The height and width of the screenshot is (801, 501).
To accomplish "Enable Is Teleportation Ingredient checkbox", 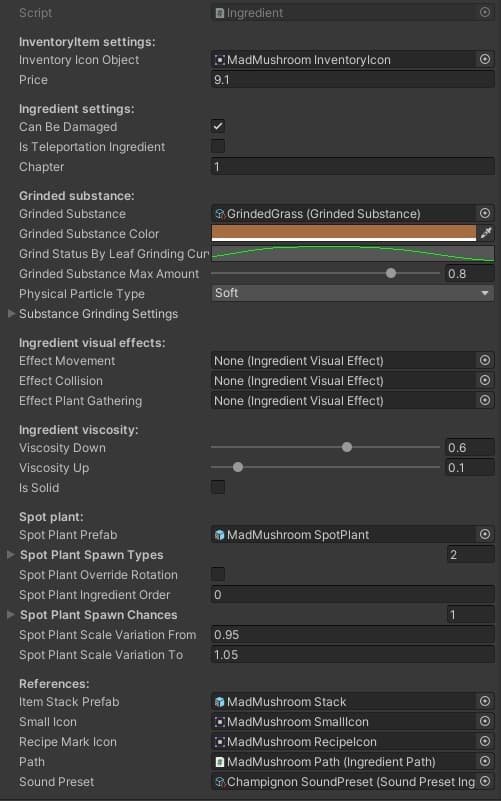I will pos(218,146).
